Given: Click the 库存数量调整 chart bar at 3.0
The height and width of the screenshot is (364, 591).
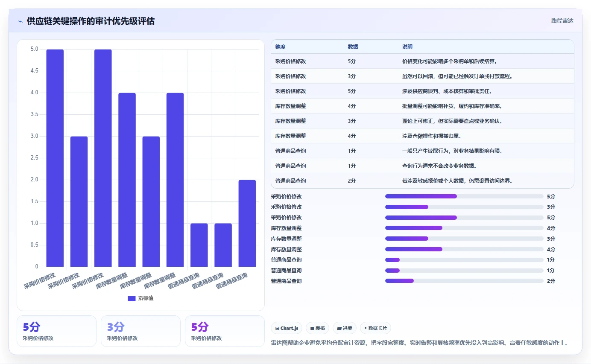Looking at the screenshot, I should 151,202.
